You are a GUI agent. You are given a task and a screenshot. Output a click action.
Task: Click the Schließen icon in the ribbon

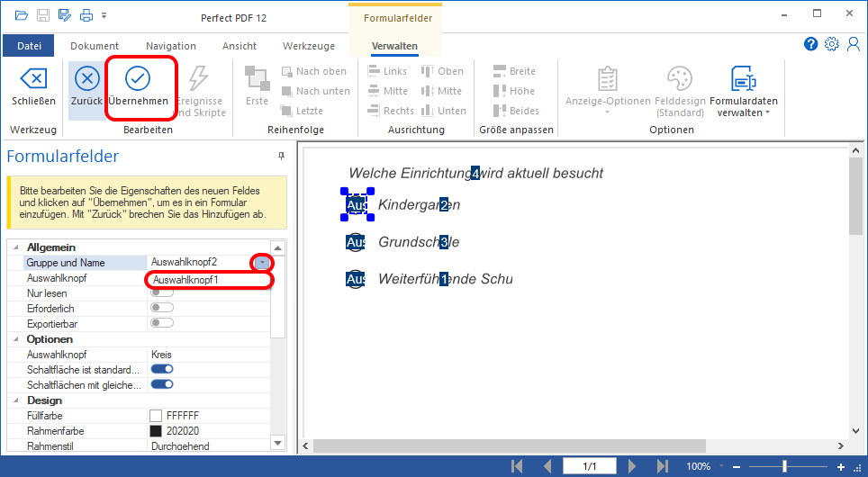(x=33, y=78)
